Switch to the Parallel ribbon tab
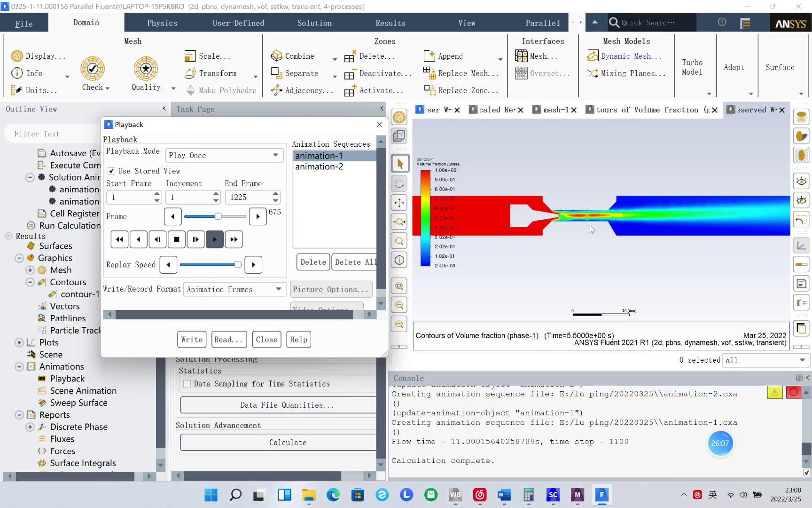The image size is (812, 508). point(542,23)
